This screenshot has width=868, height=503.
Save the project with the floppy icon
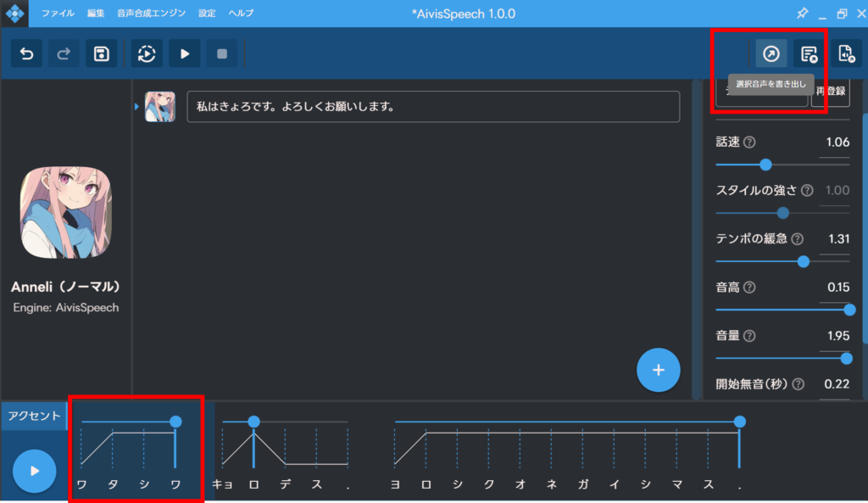tap(102, 53)
